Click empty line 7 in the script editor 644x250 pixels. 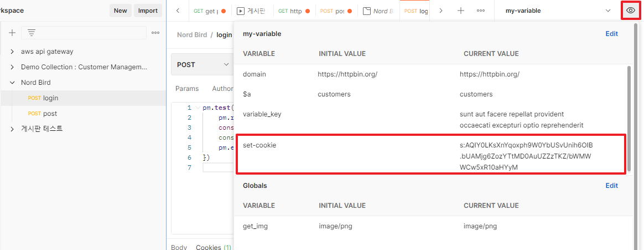[x=217, y=167]
